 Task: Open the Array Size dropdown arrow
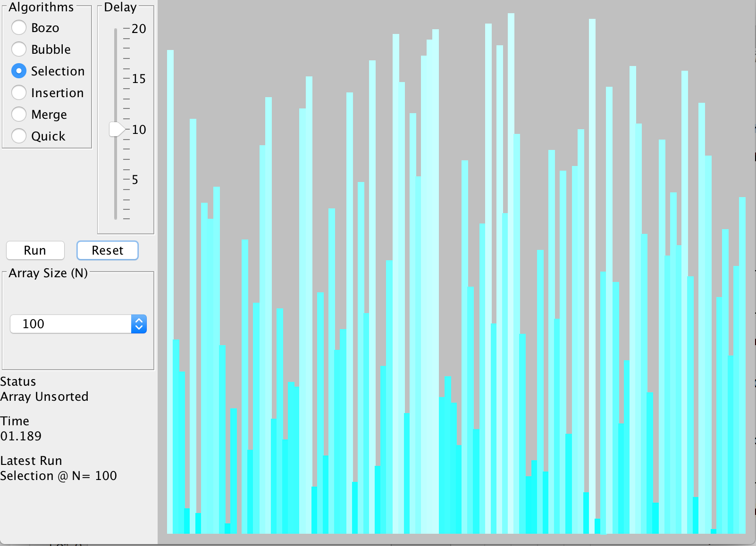[139, 324]
